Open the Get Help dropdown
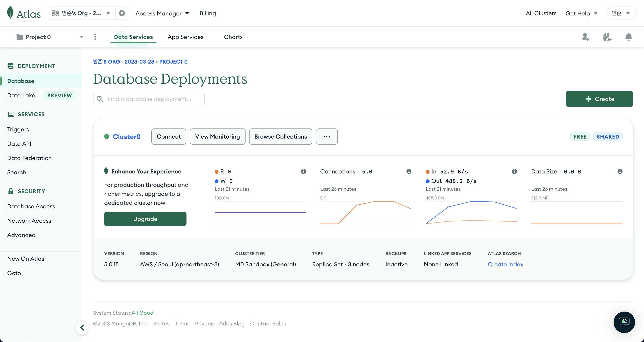 point(581,13)
